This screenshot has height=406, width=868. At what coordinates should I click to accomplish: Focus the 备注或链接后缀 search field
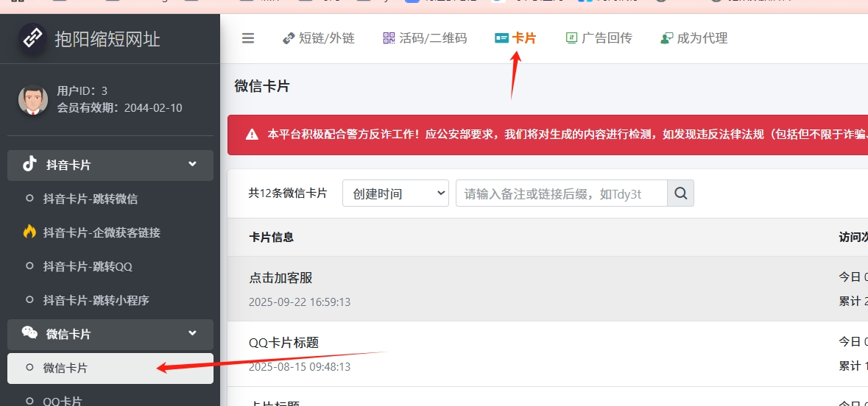[561, 193]
